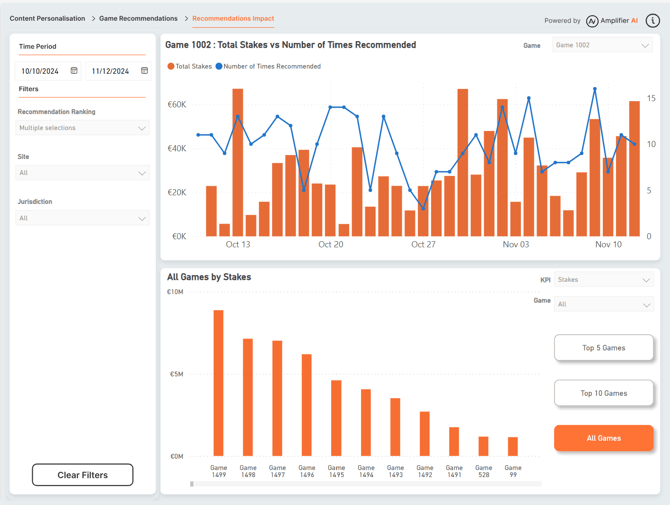This screenshot has height=505, width=670.
Task: Expand the Game All dropdown chevron
Action: tap(646, 304)
